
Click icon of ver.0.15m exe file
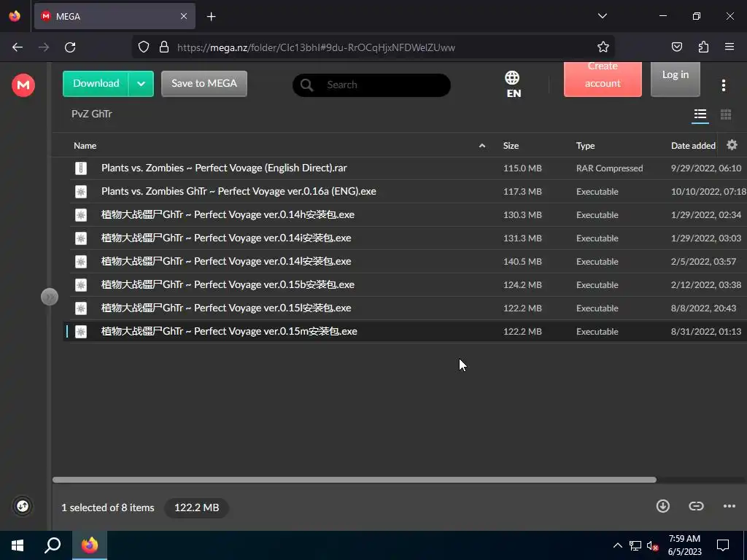[x=81, y=332]
